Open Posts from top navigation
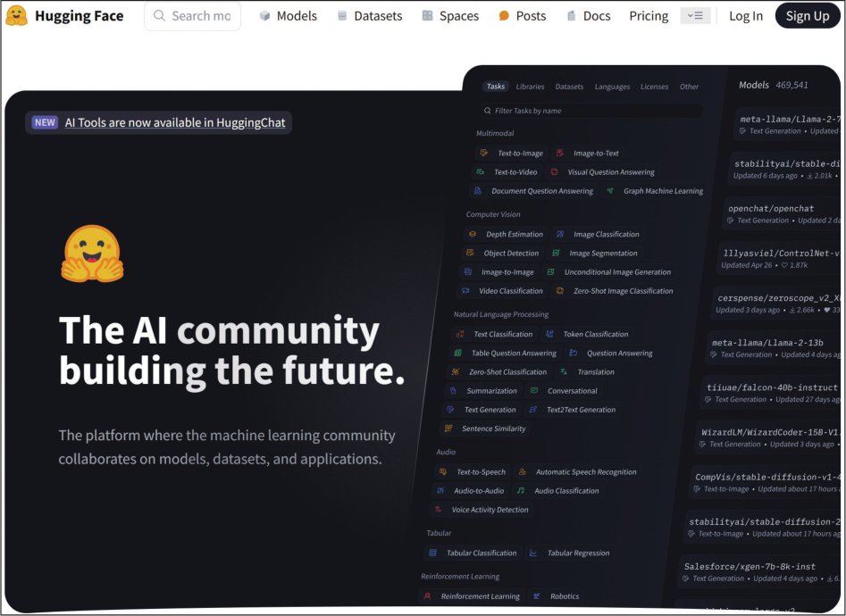Image resolution: width=846 pixels, height=616 pixels. [x=523, y=16]
